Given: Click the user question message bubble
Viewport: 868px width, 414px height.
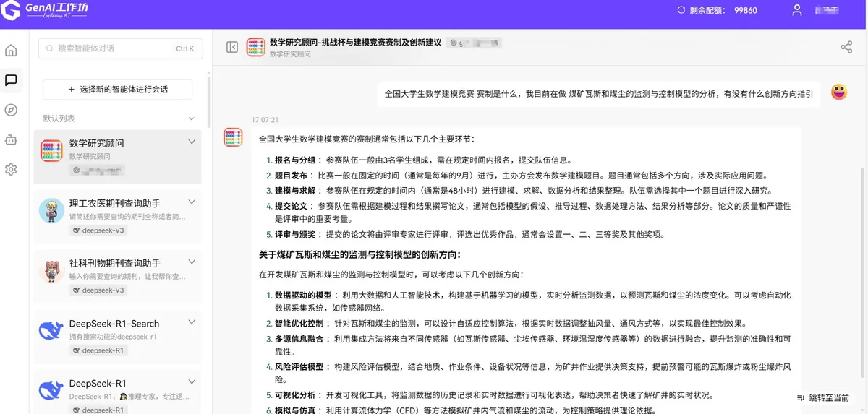Looking at the screenshot, I should click(x=599, y=94).
